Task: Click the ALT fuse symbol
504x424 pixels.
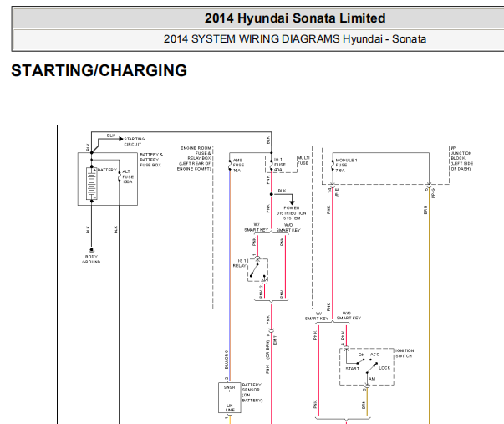Action: click(120, 176)
